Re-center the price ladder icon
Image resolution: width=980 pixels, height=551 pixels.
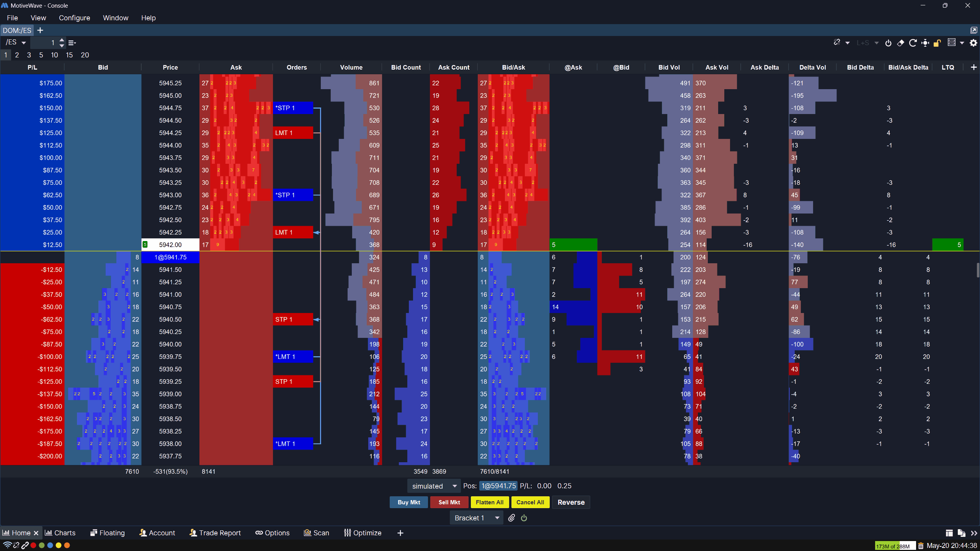tap(925, 42)
